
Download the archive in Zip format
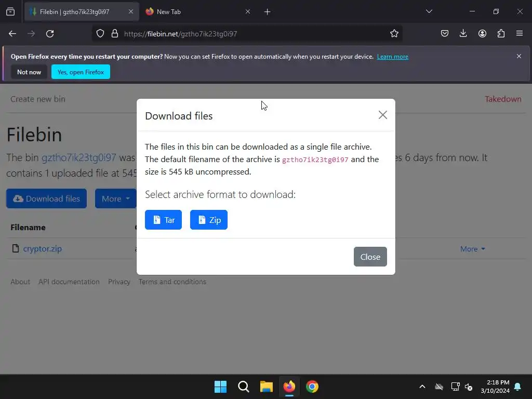(x=209, y=220)
